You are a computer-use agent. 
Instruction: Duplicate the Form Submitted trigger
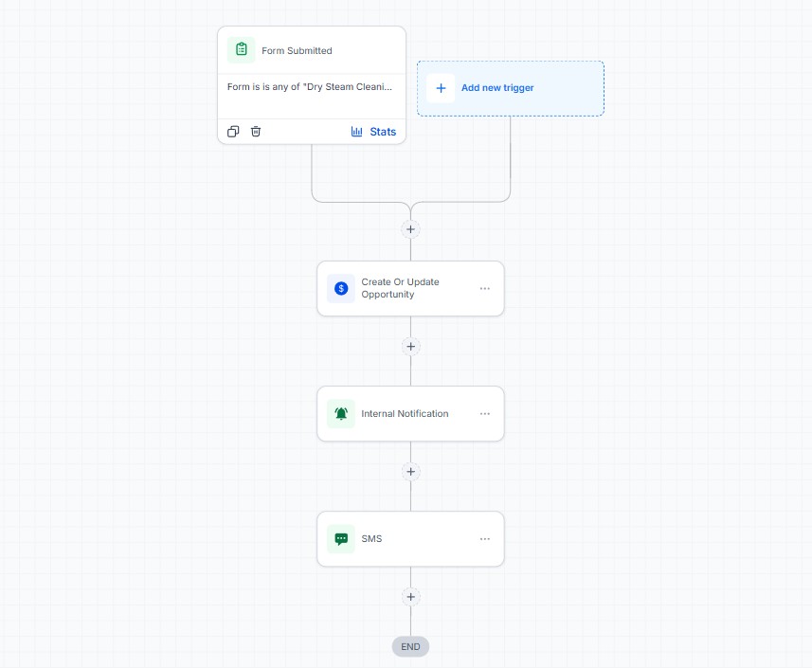pyautogui.click(x=233, y=132)
